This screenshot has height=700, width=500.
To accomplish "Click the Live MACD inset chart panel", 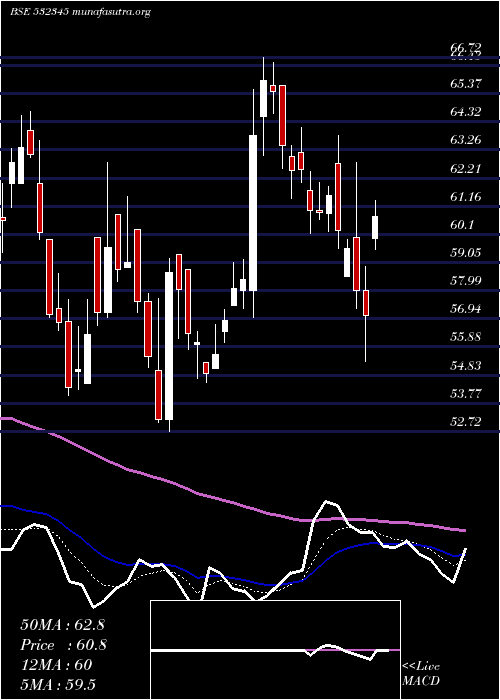I will 275,650.
